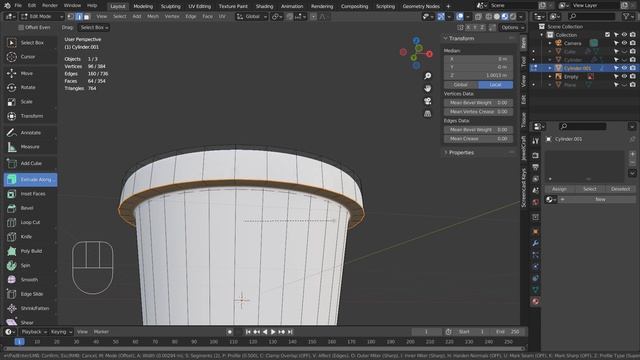Open the Material properties tab icon

(535, 301)
